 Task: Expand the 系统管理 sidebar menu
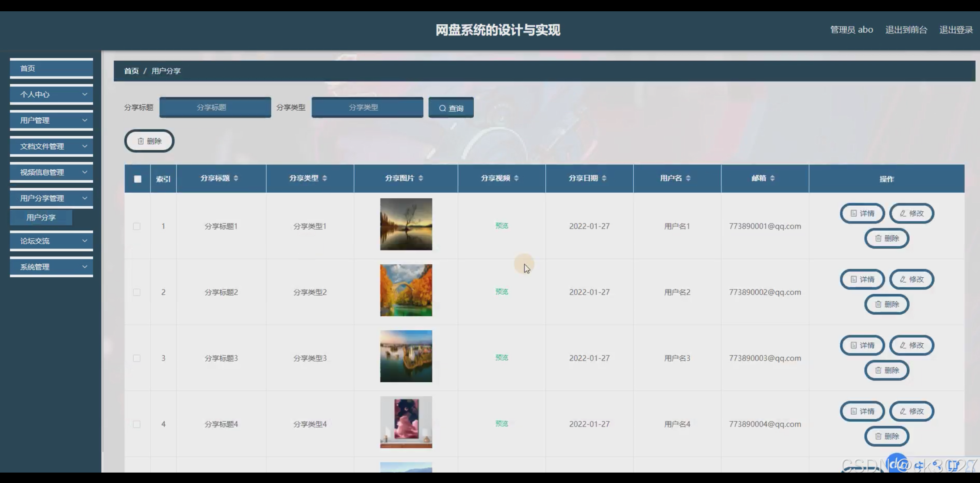(x=51, y=267)
